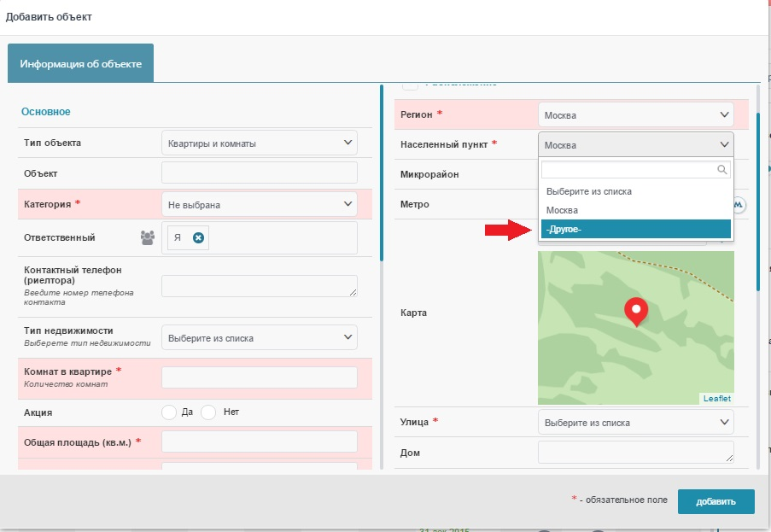Focus the Дом text field
771x532 pixels.
click(636, 453)
